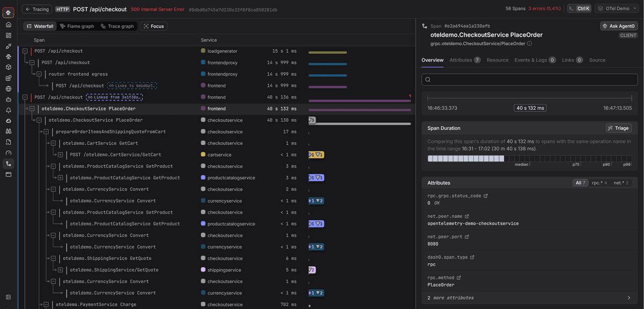Expand the 2 more attributes row
Image resolution: width=644 pixels, height=309 pixels.
point(529,298)
